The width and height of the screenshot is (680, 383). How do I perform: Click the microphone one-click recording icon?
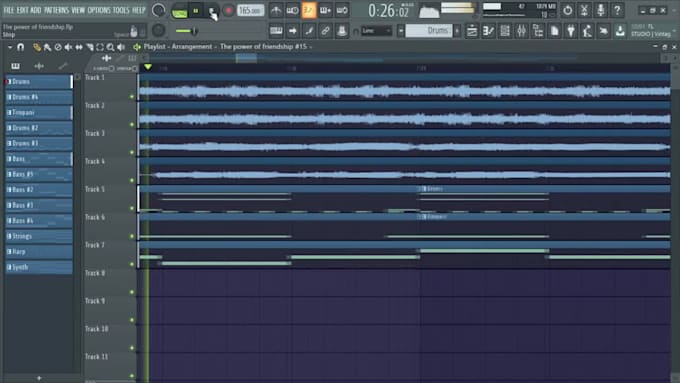(x=601, y=10)
